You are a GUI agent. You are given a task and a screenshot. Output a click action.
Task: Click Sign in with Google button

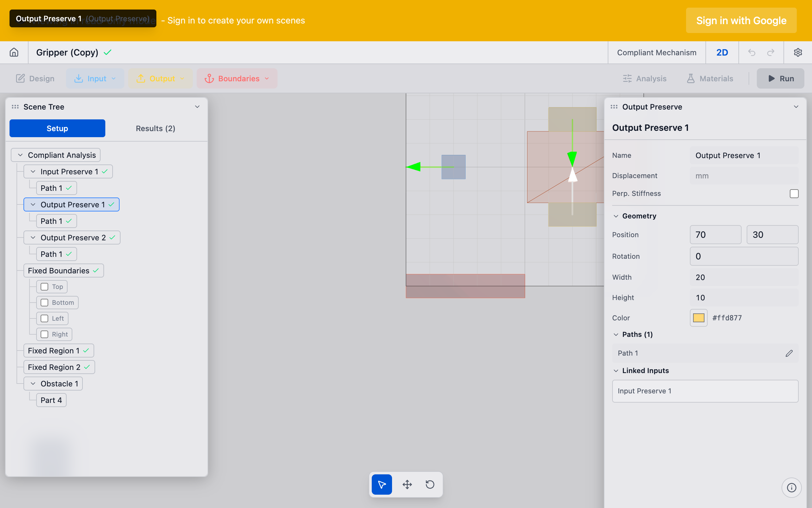(x=741, y=21)
